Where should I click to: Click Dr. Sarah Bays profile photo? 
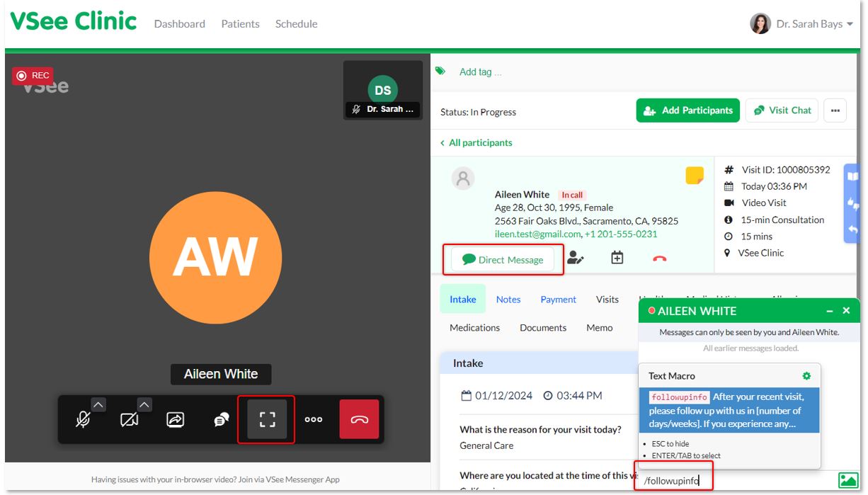pyautogui.click(x=760, y=23)
